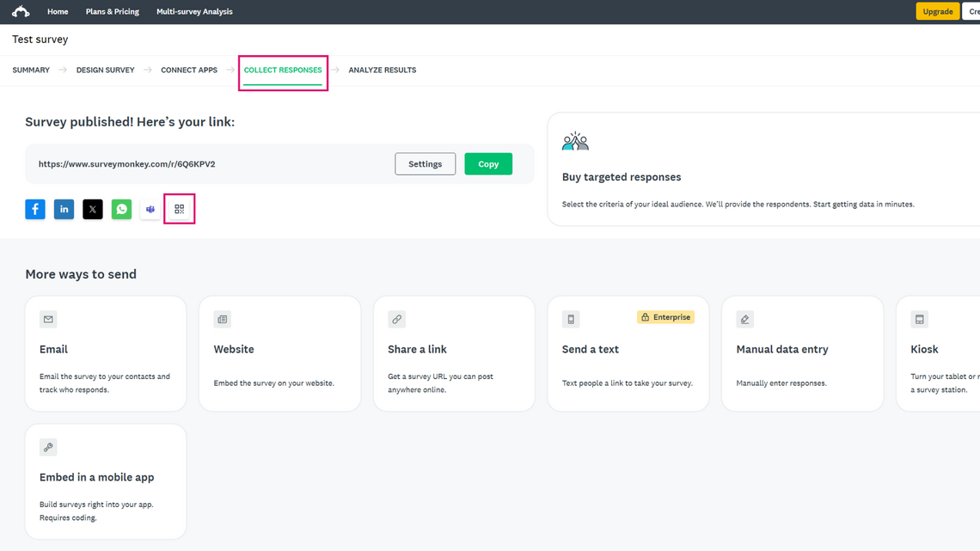
Task: Open Plans & Pricing menu item
Action: tap(113, 12)
